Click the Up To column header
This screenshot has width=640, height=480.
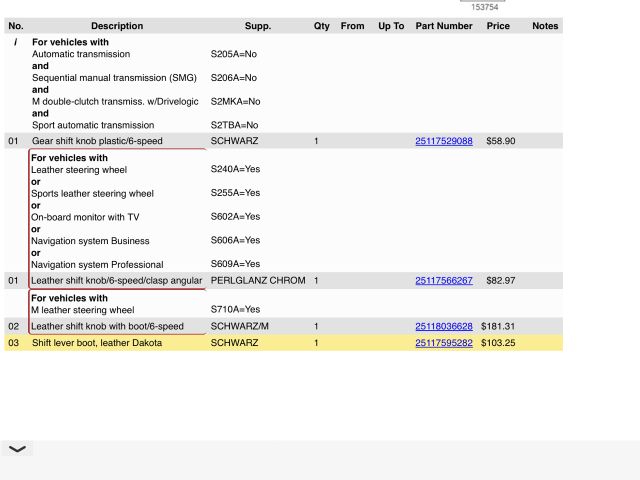391,26
